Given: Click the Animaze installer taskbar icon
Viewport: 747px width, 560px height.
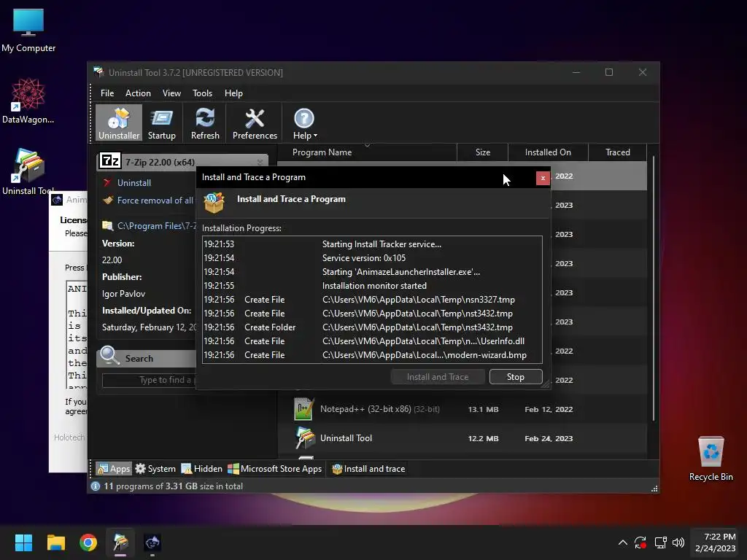Looking at the screenshot, I should point(152,542).
